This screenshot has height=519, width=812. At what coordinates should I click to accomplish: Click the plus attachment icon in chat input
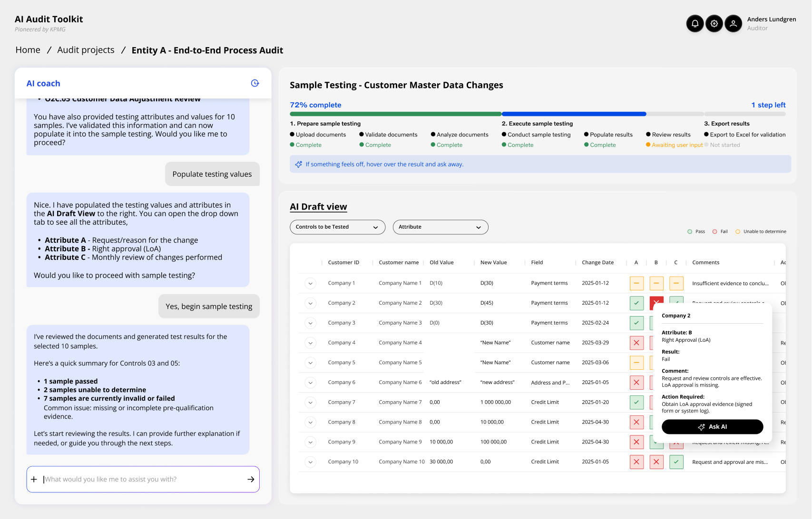click(34, 479)
